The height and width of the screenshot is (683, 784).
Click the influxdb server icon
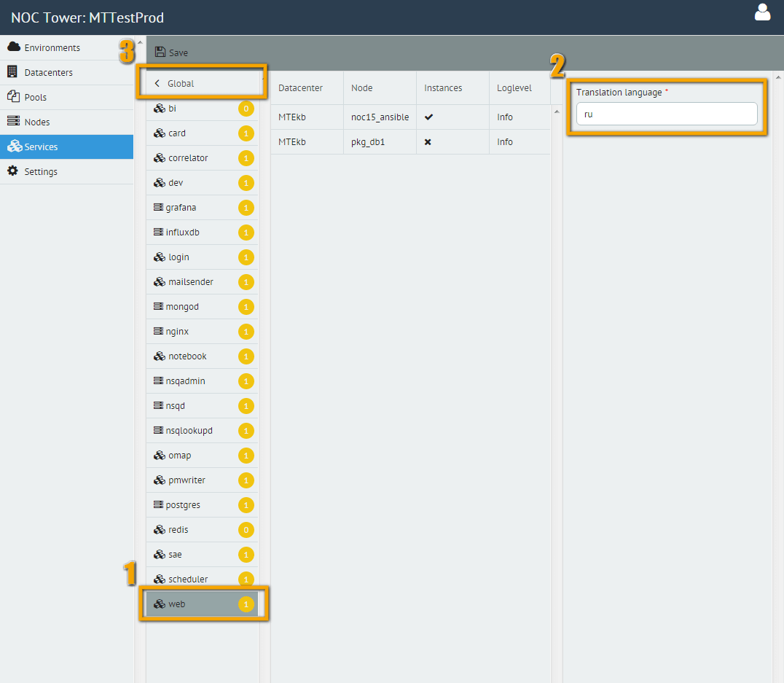tap(158, 233)
